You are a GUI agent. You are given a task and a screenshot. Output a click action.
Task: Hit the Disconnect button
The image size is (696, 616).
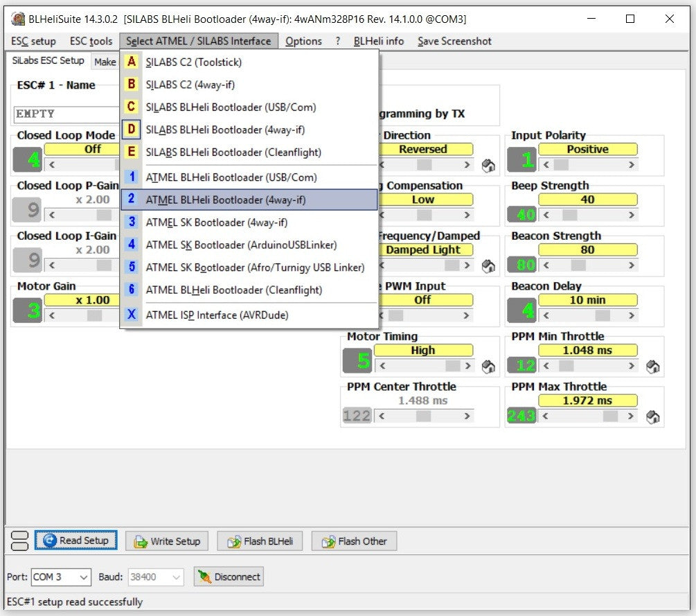coord(229,577)
